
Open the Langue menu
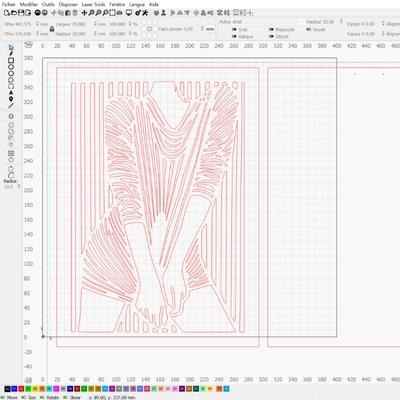click(137, 4)
